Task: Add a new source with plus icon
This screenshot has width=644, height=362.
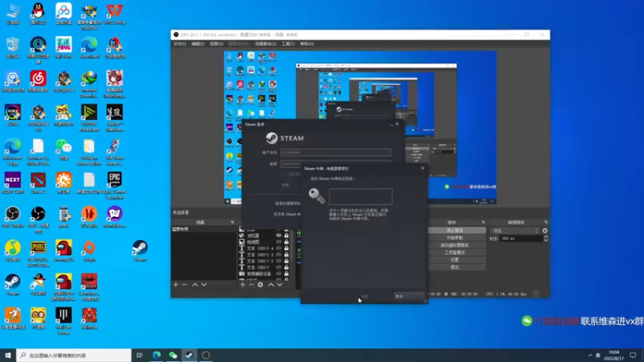Action: pos(242,285)
